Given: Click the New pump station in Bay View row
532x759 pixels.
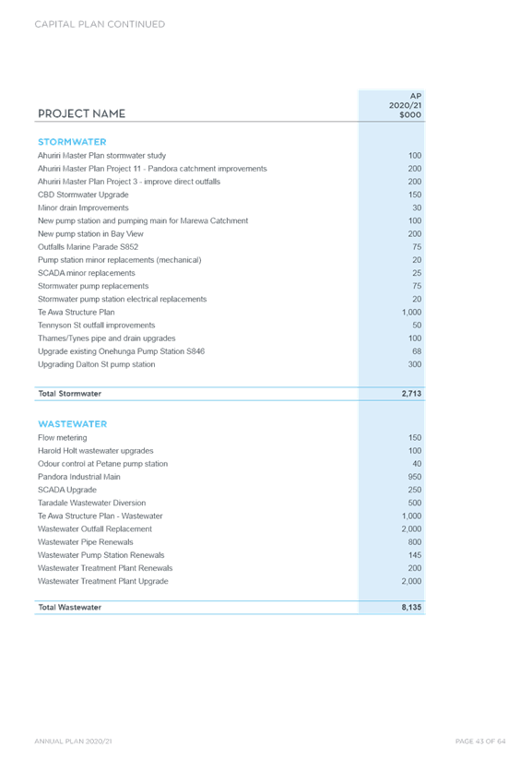Looking at the screenshot, I should coord(230,234).
